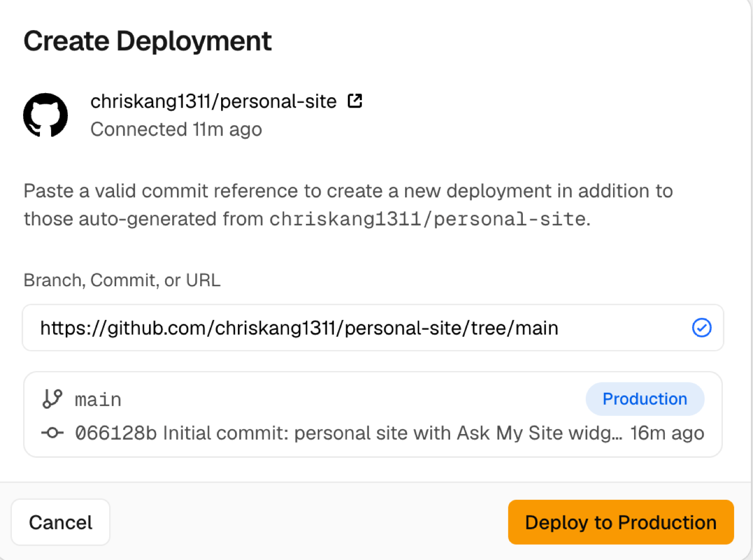This screenshot has height=560, width=753.
Task: Click the Initial commit message text
Action: point(393,433)
